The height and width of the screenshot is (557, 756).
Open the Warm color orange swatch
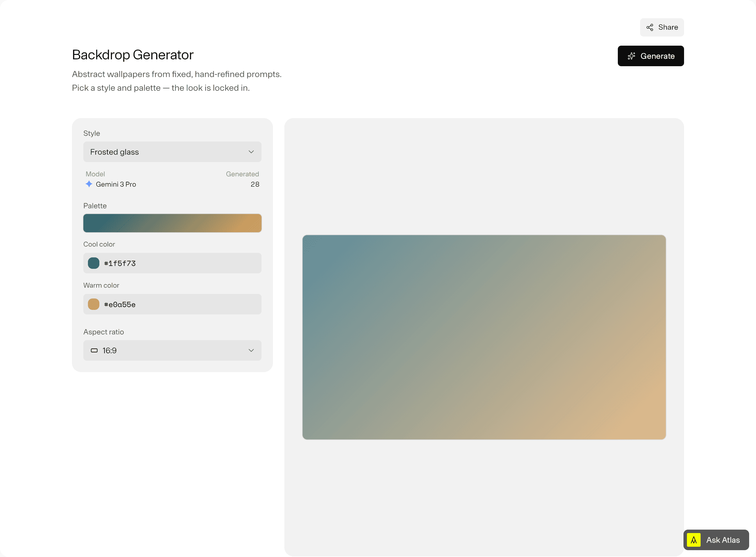tap(93, 304)
